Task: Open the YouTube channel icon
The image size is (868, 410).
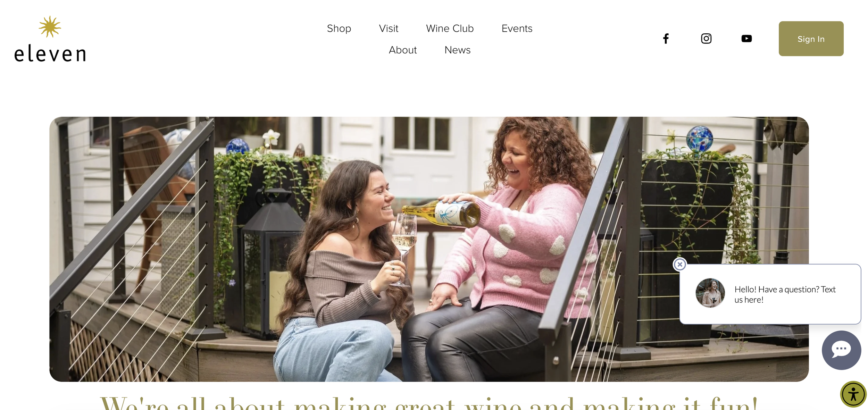Action: tap(746, 39)
